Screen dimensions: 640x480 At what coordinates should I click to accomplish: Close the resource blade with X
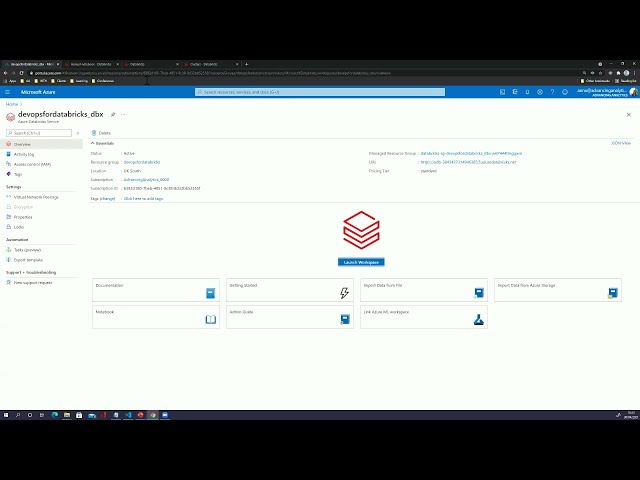click(x=629, y=115)
